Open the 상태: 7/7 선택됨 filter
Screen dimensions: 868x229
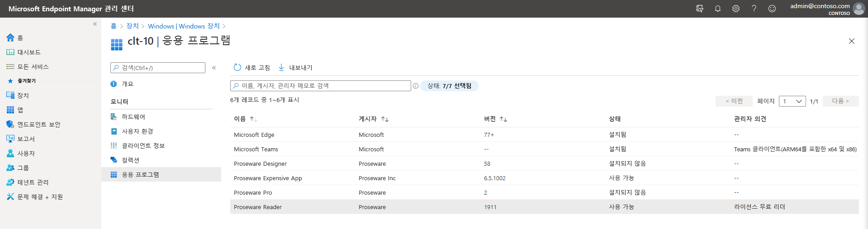[450, 86]
